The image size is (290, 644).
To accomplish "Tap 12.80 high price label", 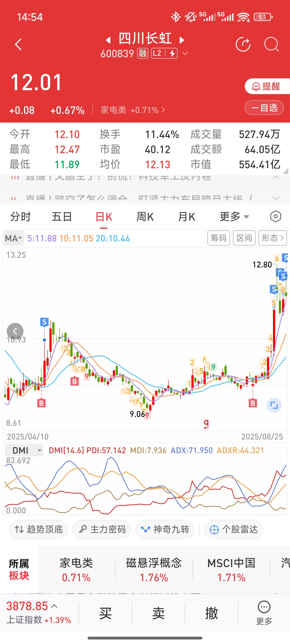I will point(262,264).
